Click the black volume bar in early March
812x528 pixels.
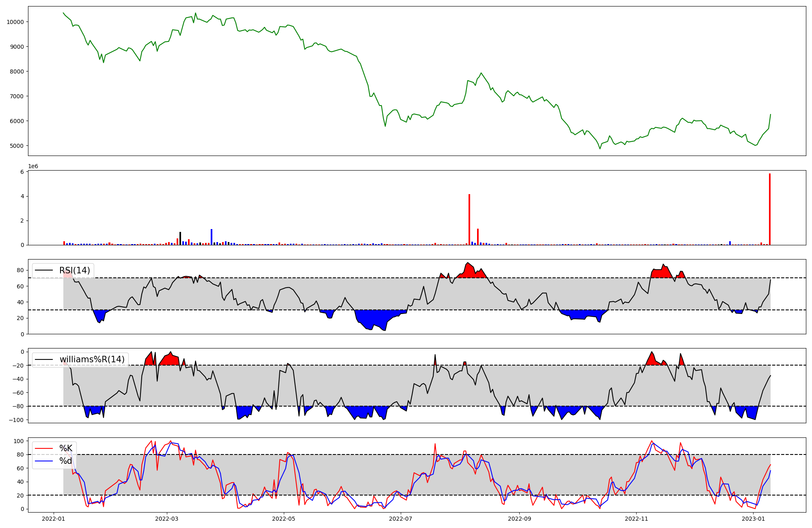point(180,238)
